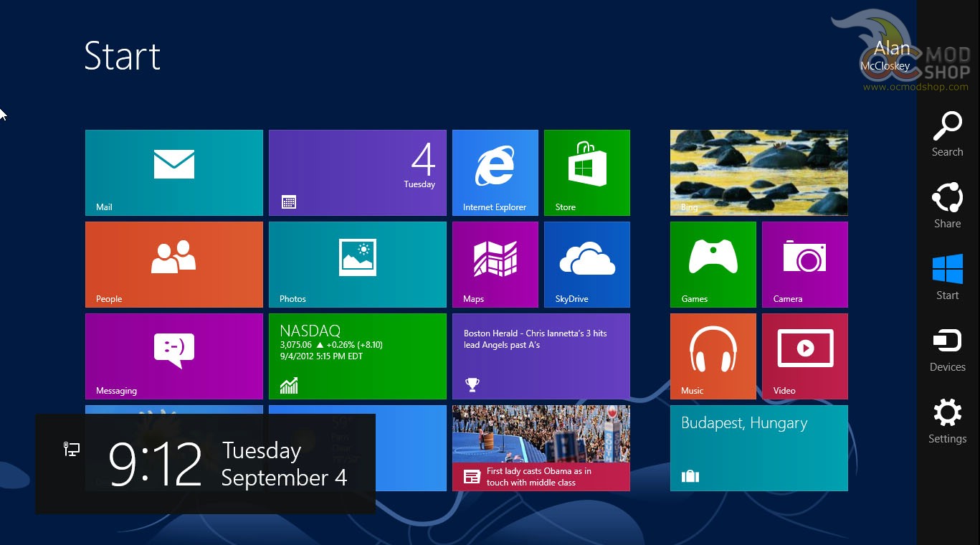The width and height of the screenshot is (980, 545).
Task: Open the Budapest, Hungary travel tile
Action: 759,448
